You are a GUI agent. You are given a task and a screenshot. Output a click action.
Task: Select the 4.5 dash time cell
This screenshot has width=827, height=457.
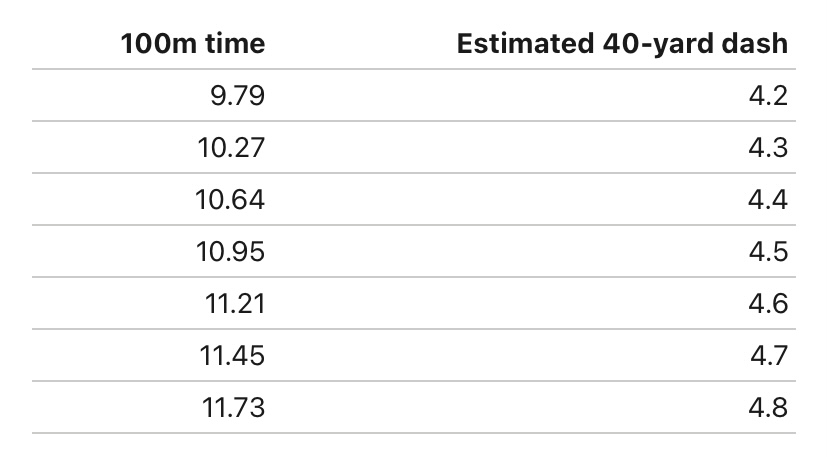[x=767, y=252]
